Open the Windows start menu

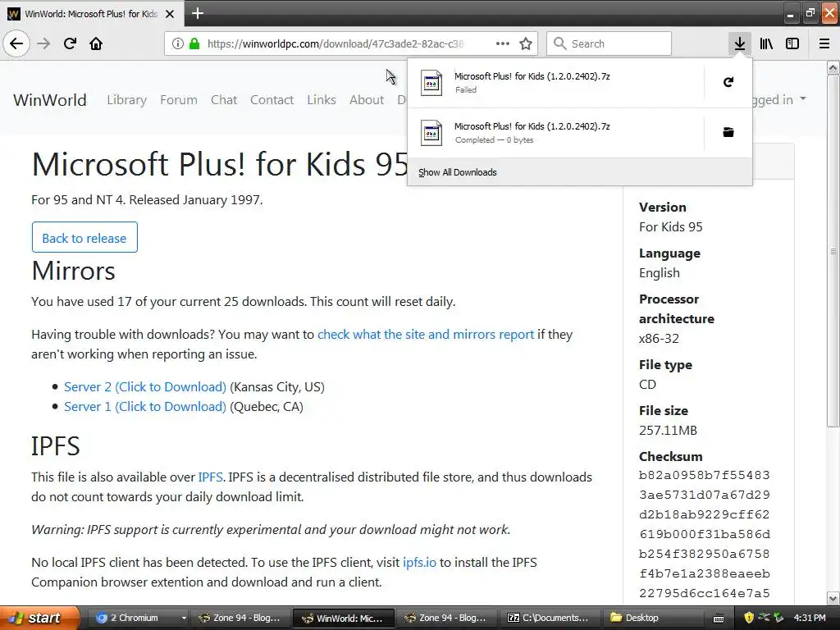click(x=39, y=618)
